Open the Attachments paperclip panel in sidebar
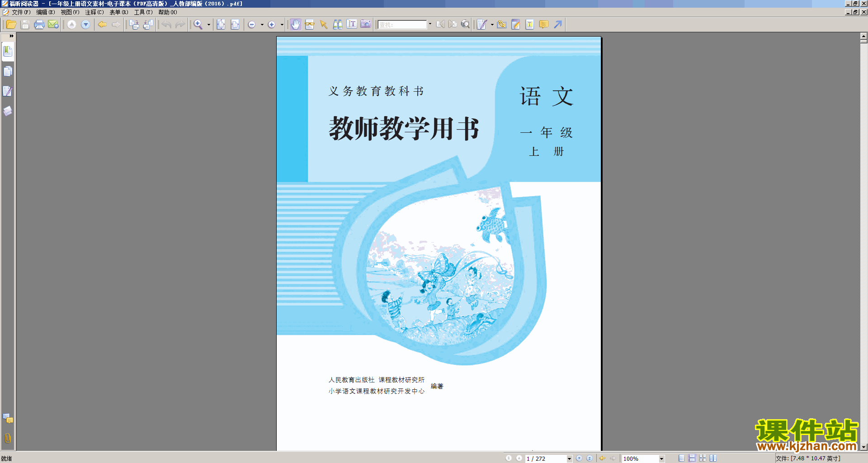Viewport: 868px width, 463px height. pyautogui.click(x=8, y=438)
